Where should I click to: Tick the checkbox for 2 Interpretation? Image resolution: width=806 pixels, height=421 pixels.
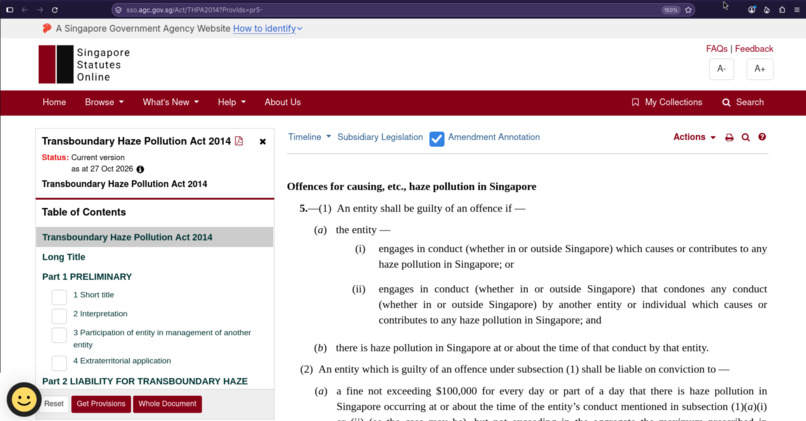point(59,316)
